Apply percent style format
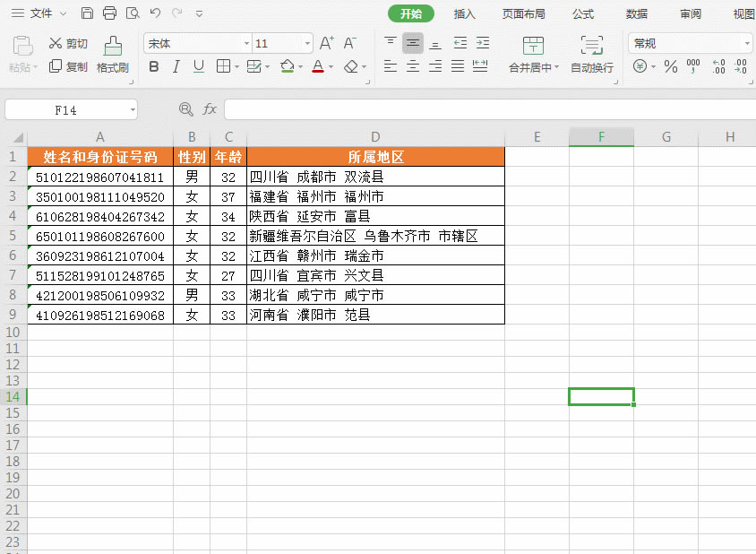 671,66
